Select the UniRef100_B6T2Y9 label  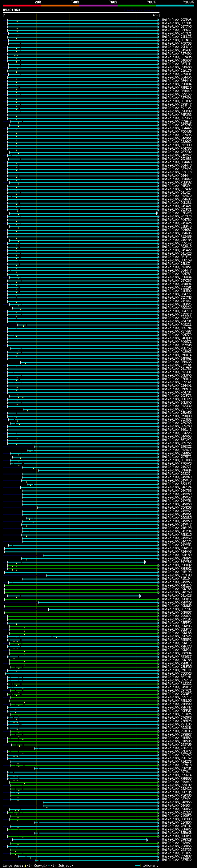[x=176, y=440]
